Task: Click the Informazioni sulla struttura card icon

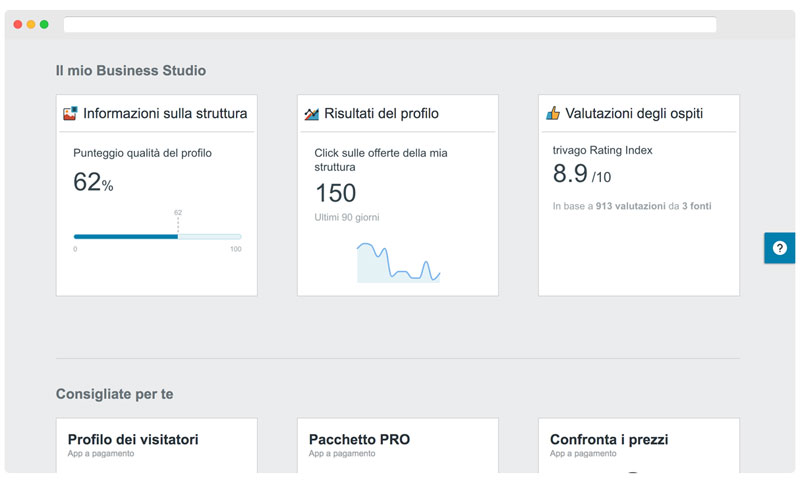Action: tap(70, 114)
